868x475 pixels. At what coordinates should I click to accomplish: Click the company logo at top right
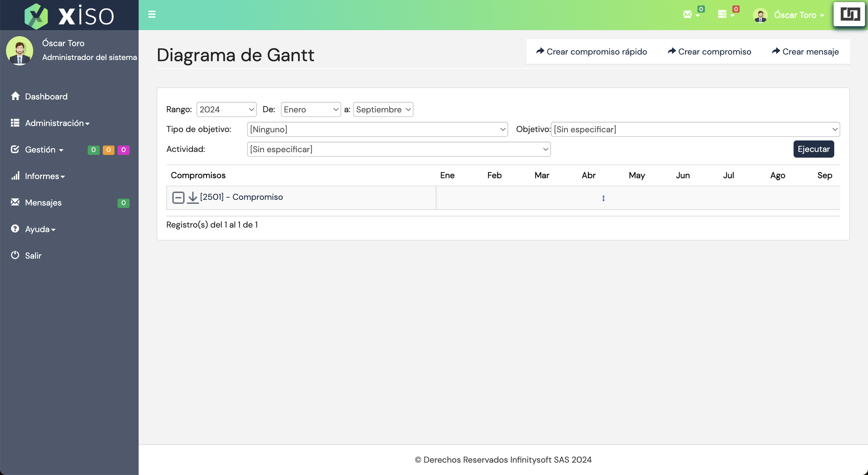coord(850,14)
